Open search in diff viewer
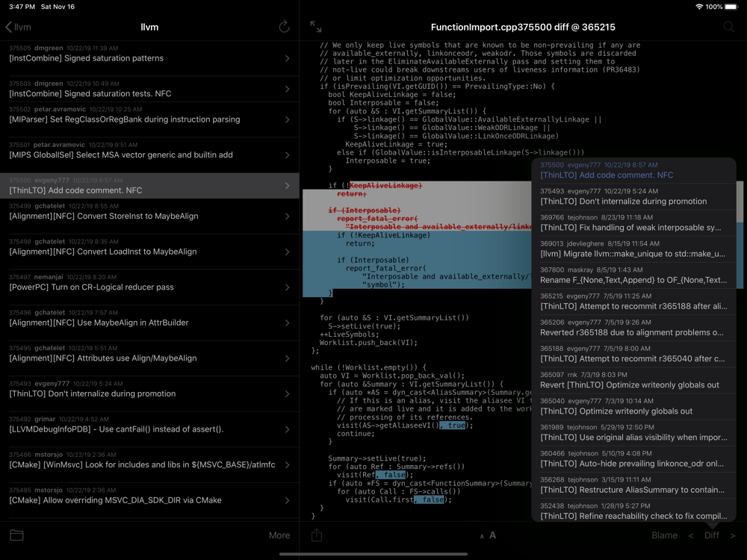The image size is (747, 560). pyautogui.click(x=728, y=27)
